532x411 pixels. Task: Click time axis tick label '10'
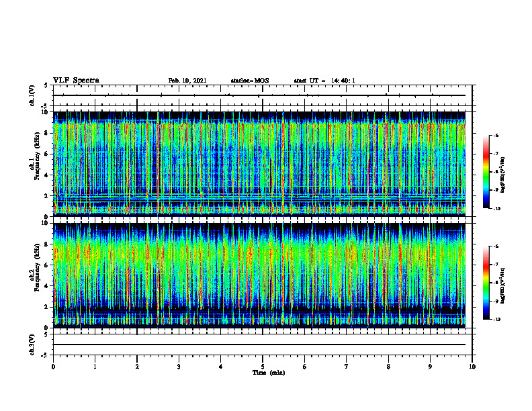click(x=472, y=367)
